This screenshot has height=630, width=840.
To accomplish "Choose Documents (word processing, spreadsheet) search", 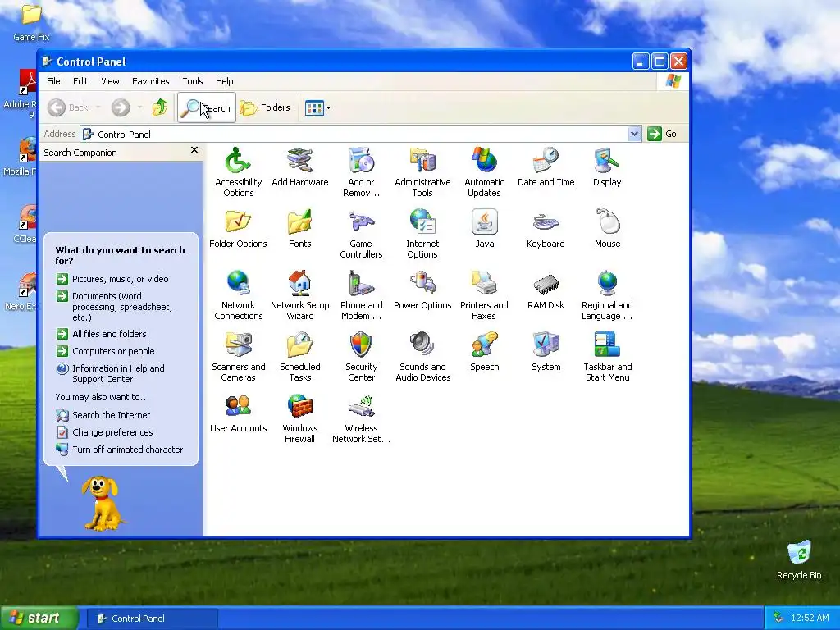I will point(115,307).
